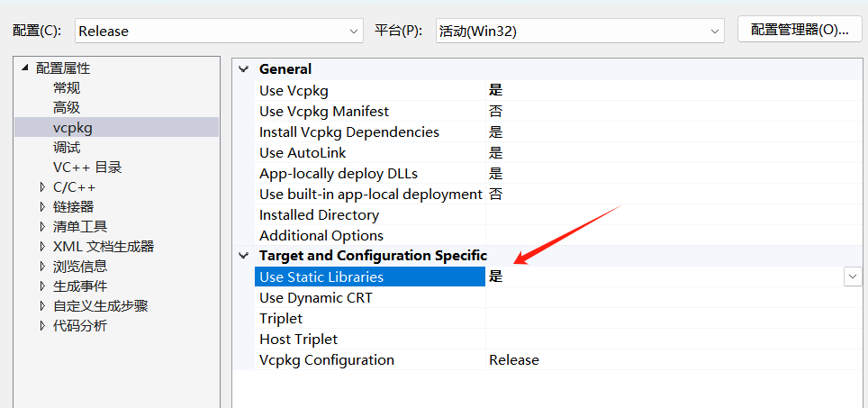Expand the 生成事件 tree node

[x=42, y=286]
